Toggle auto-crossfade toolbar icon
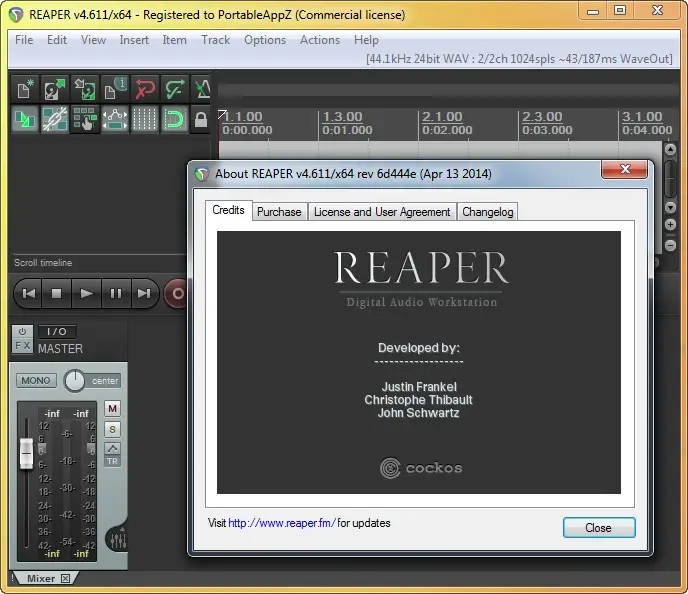The width and height of the screenshot is (688, 594). (x=25, y=119)
